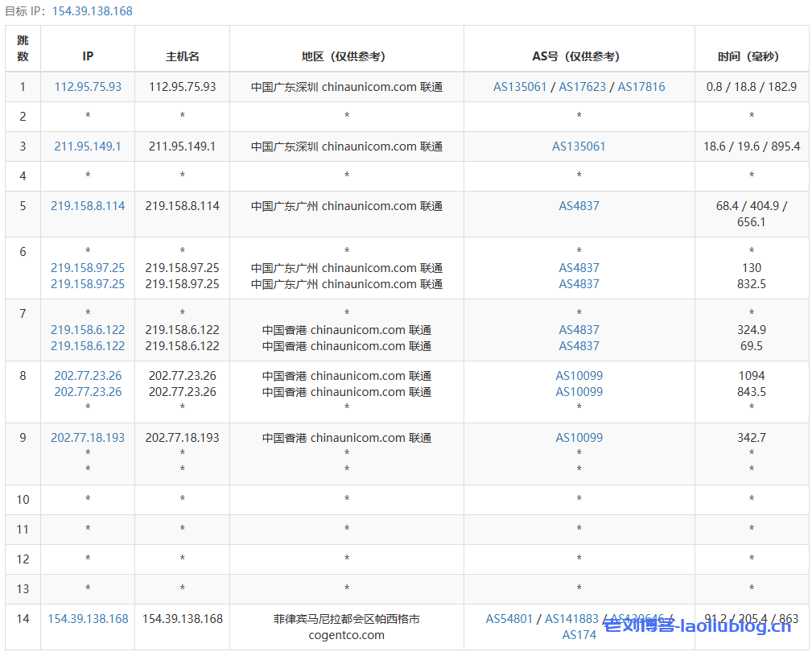Click the 219.158.8.114 IP link in hop 5
Screen dimensions: 812x656
click(x=88, y=206)
